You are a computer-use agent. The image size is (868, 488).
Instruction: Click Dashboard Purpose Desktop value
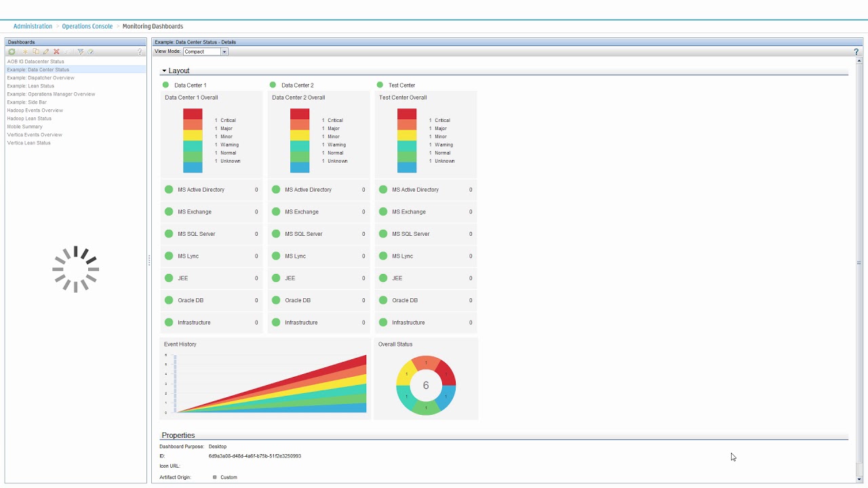tap(218, 447)
